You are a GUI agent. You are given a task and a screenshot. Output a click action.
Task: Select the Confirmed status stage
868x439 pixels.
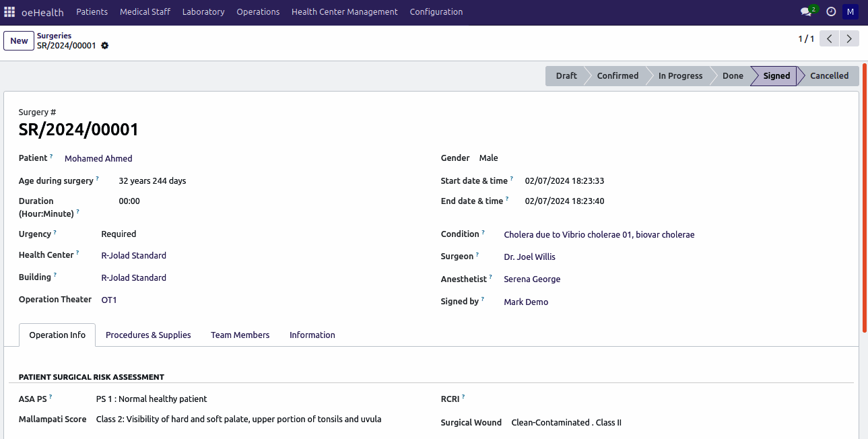click(x=617, y=76)
